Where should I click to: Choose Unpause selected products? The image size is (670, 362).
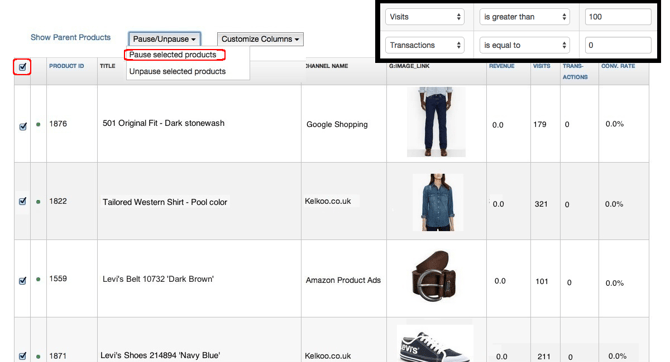177,71
